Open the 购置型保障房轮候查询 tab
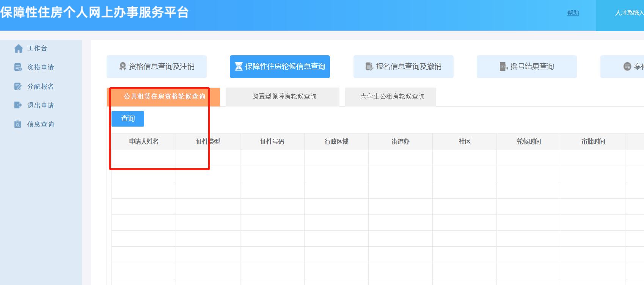 click(284, 97)
